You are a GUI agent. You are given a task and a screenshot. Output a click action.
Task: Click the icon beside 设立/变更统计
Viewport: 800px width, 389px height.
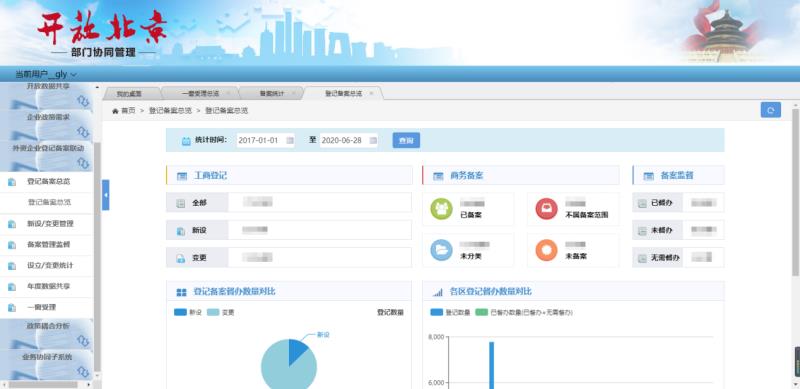coord(12,266)
